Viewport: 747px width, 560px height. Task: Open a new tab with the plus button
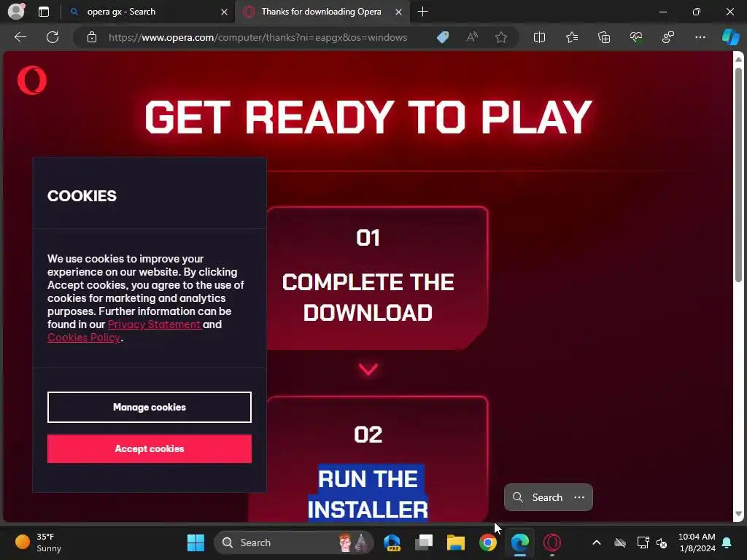(x=422, y=12)
